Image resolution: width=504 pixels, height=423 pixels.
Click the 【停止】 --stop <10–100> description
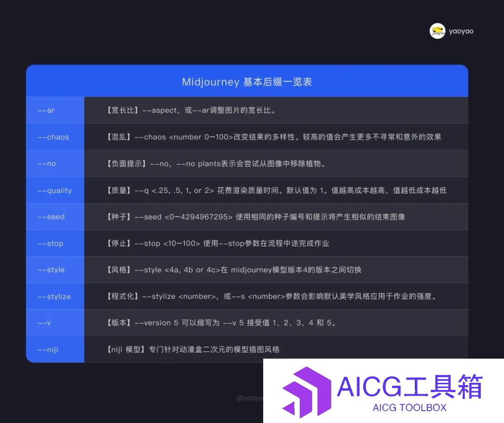pos(217,243)
